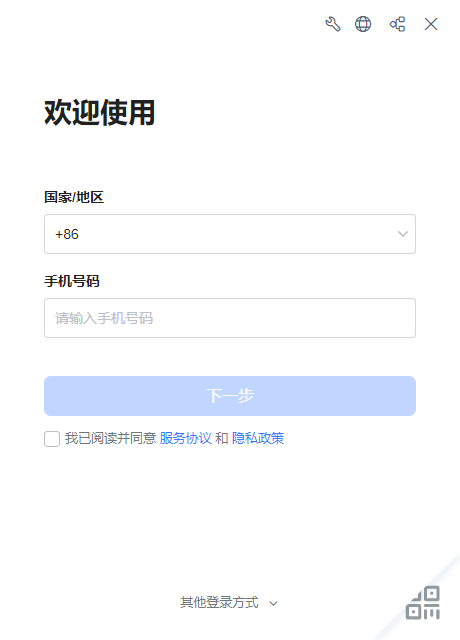
Task: Click the +86 value text
Action: (67, 234)
